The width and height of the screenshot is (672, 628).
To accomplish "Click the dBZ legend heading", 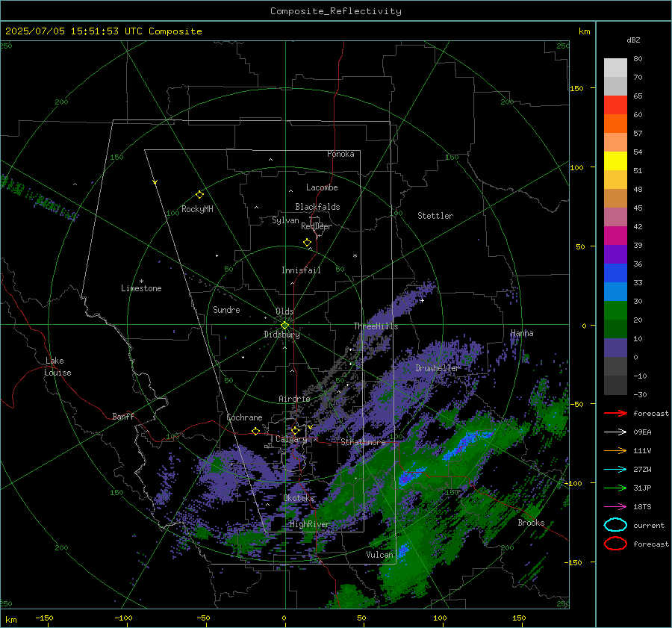I will click(633, 40).
